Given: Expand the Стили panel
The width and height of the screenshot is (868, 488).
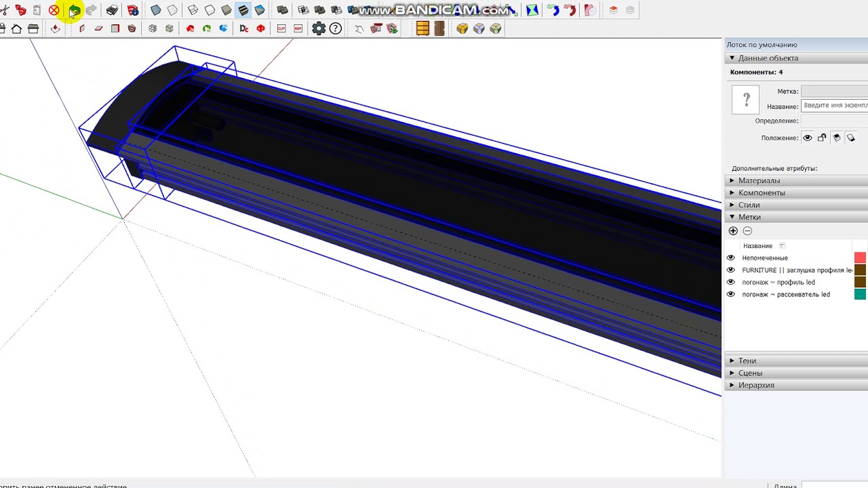Looking at the screenshot, I should coord(796,205).
